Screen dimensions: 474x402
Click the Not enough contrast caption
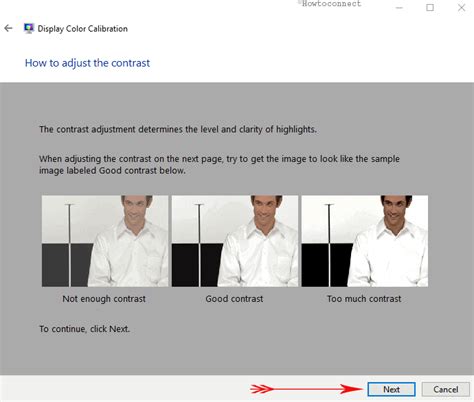click(x=104, y=299)
